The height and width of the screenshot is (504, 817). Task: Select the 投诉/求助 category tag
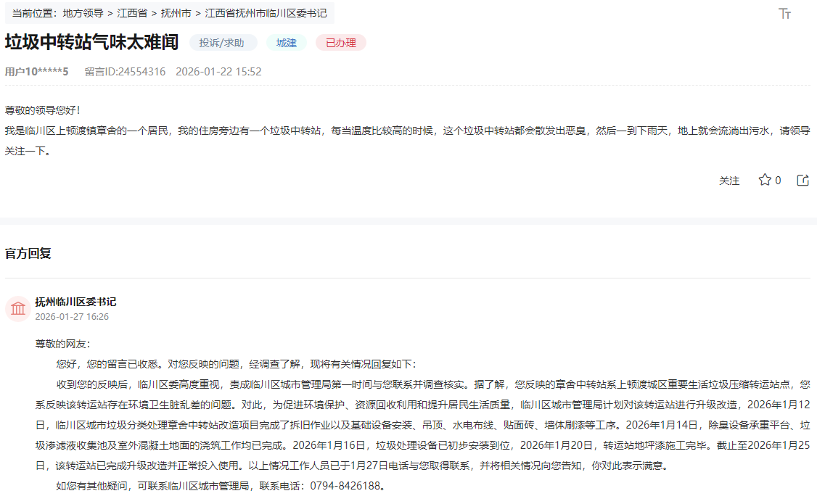[x=222, y=43]
